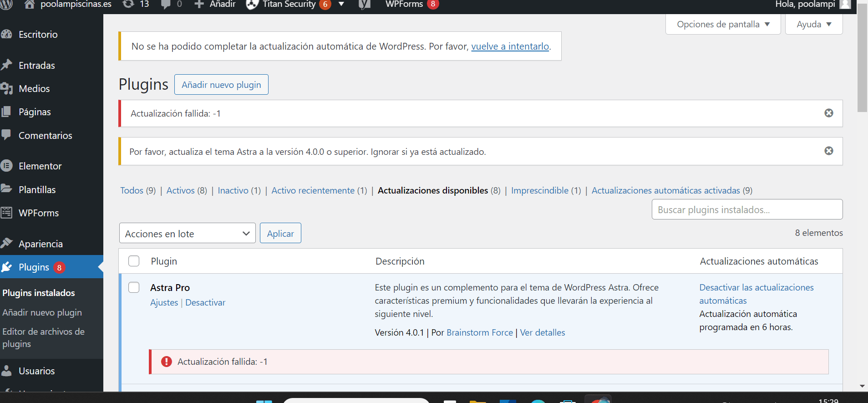Filter by Activo recientemente
The height and width of the screenshot is (403, 868).
(x=313, y=190)
